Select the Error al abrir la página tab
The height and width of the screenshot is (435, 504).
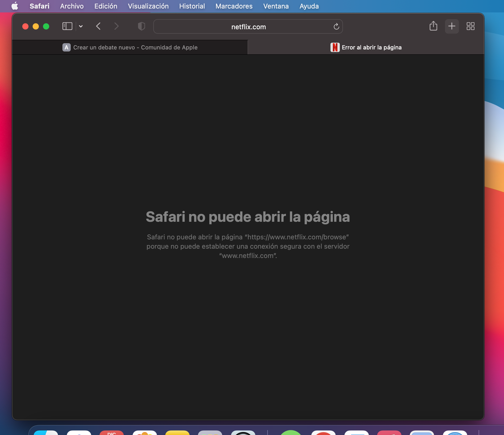(366, 47)
